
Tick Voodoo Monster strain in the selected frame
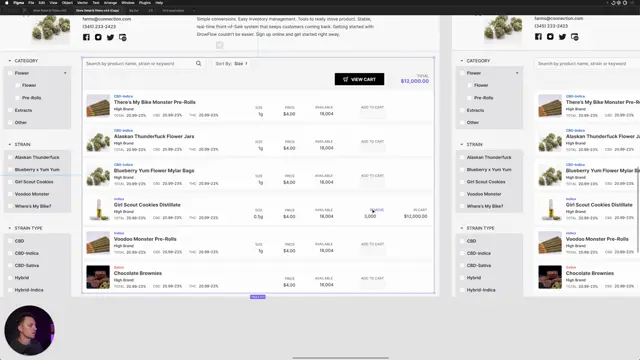click(10, 194)
